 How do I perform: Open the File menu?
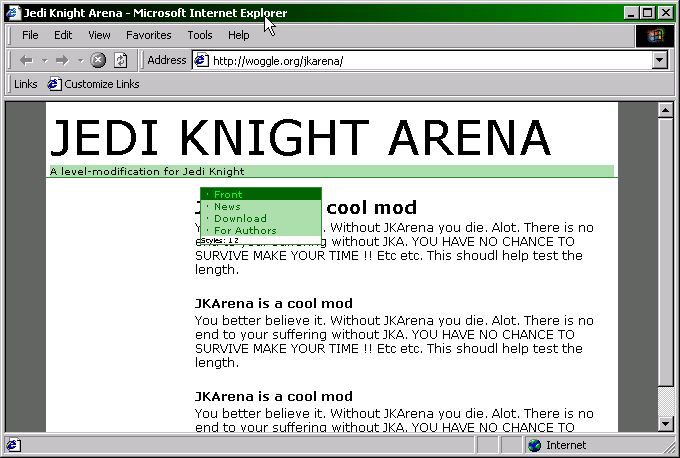pos(30,35)
